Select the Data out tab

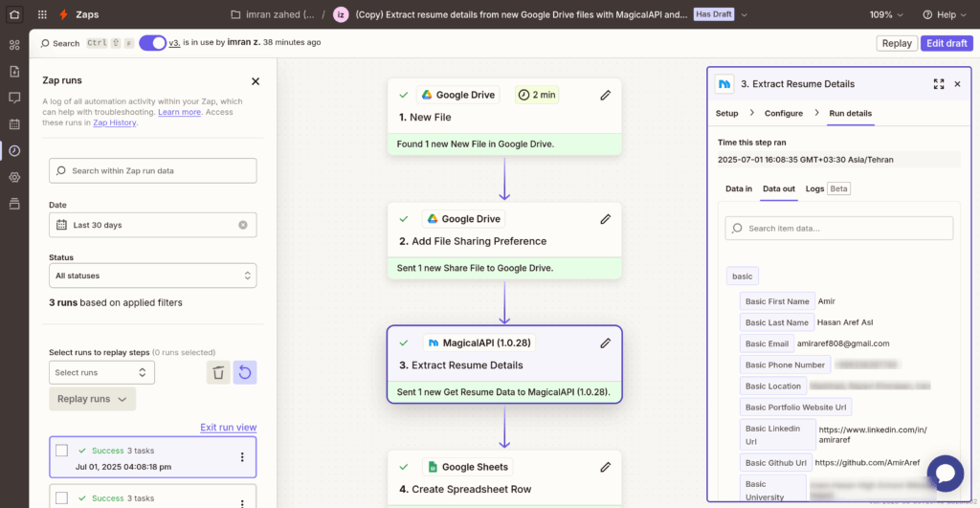tap(779, 188)
